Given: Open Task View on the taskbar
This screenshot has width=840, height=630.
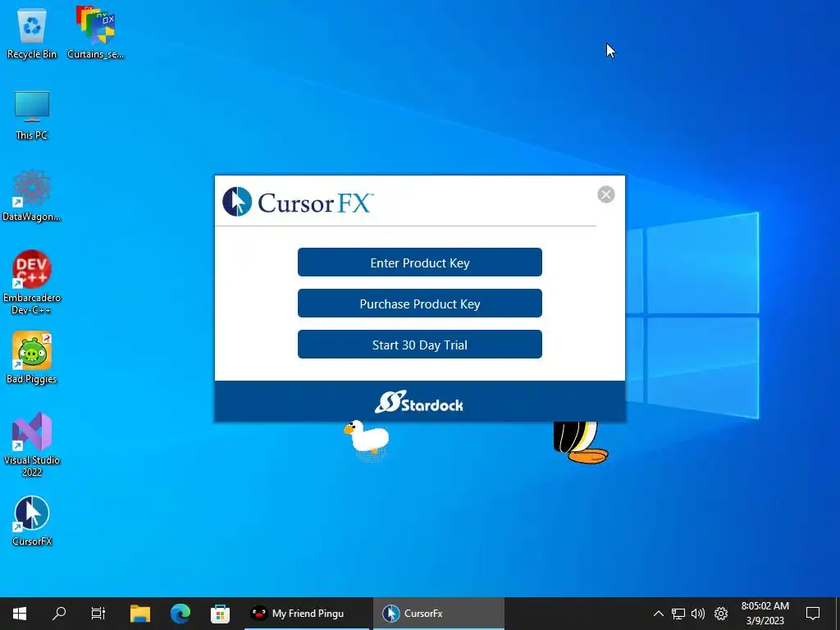Looking at the screenshot, I should coord(98,614).
